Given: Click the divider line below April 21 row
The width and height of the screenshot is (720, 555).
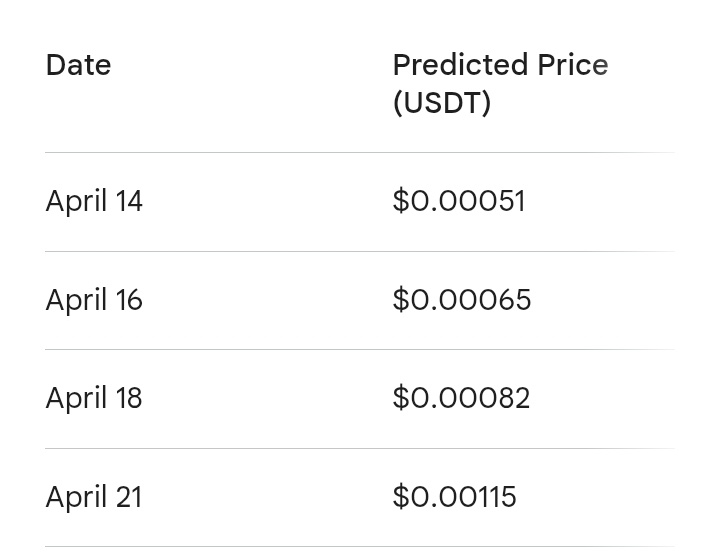Looking at the screenshot, I should click(360, 546).
